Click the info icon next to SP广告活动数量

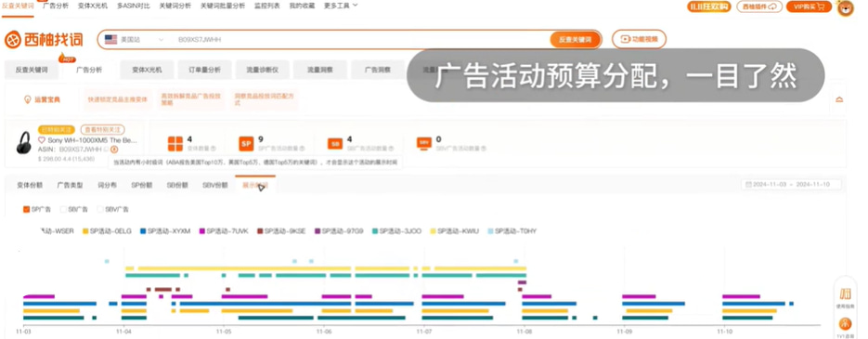tap(303, 149)
